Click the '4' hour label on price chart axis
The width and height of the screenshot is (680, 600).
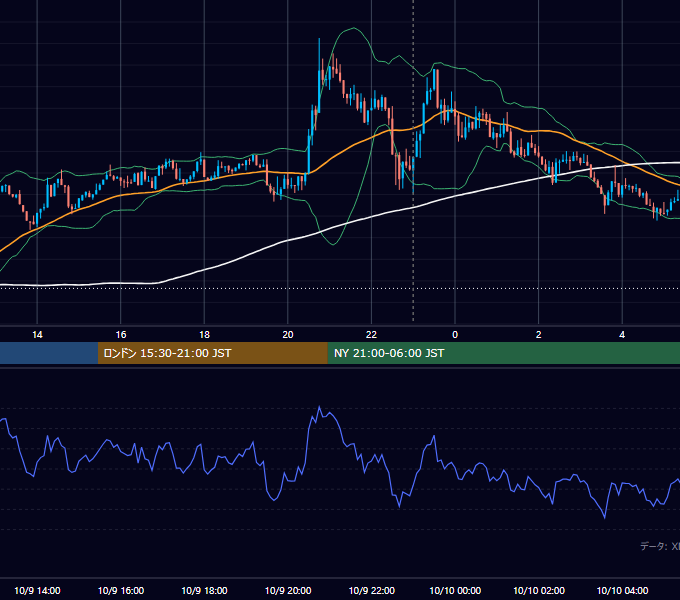(x=622, y=335)
